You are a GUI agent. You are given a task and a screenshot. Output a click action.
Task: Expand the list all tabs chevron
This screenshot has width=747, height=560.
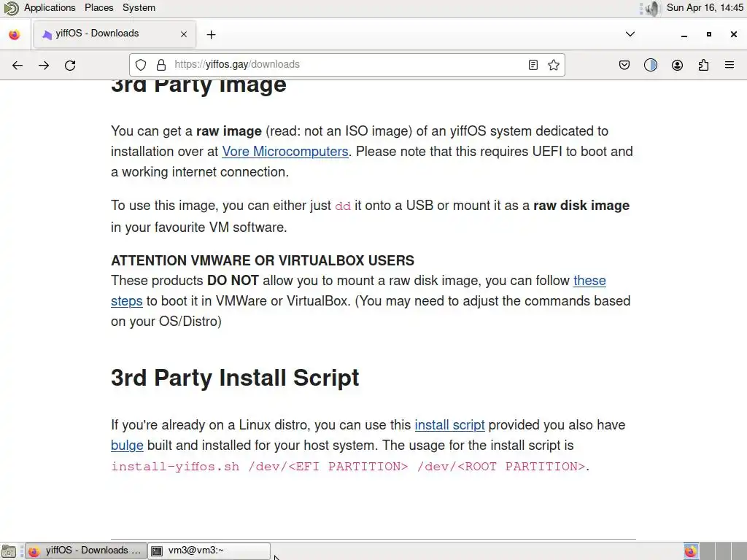(630, 34)
